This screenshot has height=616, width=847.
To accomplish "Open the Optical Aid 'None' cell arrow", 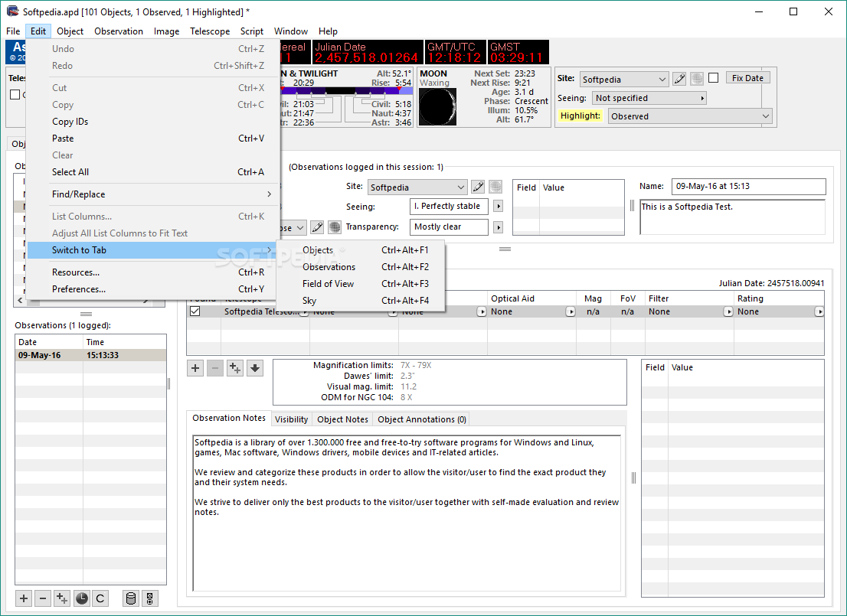I will click(570, 311).
